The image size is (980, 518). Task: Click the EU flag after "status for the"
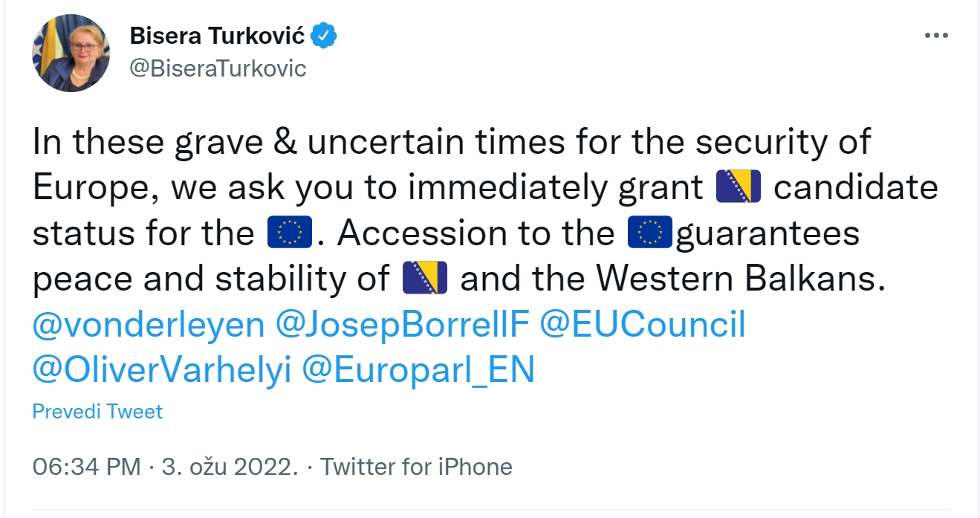289,233
